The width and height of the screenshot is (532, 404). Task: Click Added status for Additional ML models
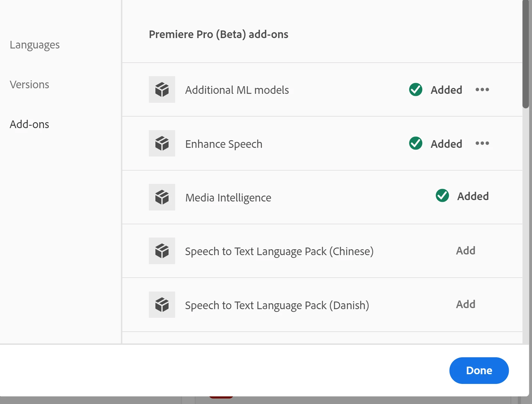tap(447, 90)
